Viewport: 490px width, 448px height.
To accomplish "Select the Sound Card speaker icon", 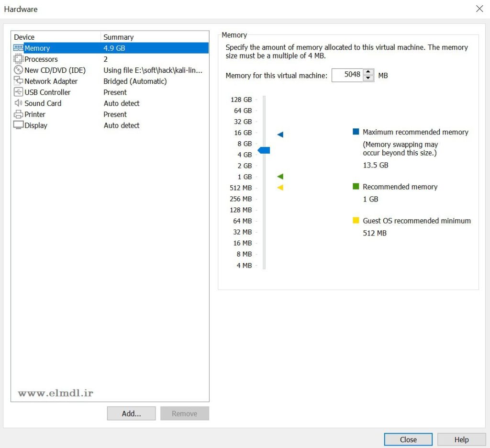I will [x=18, y=103].
